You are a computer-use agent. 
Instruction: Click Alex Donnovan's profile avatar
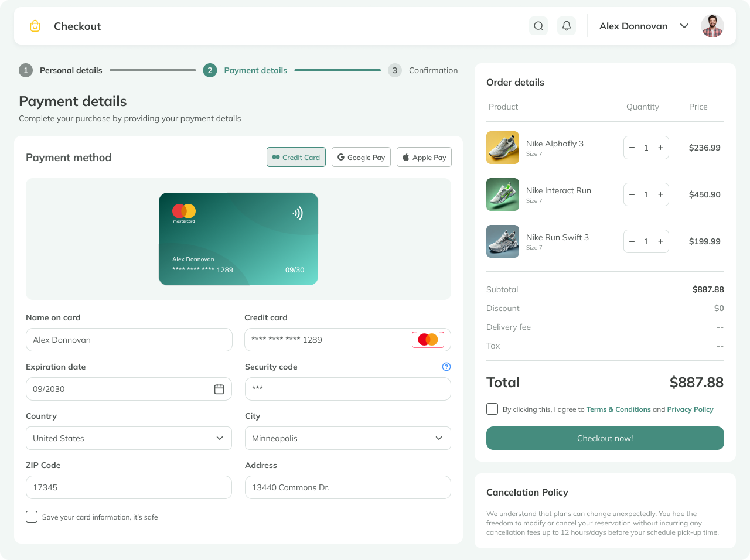[x=712, y=26]
